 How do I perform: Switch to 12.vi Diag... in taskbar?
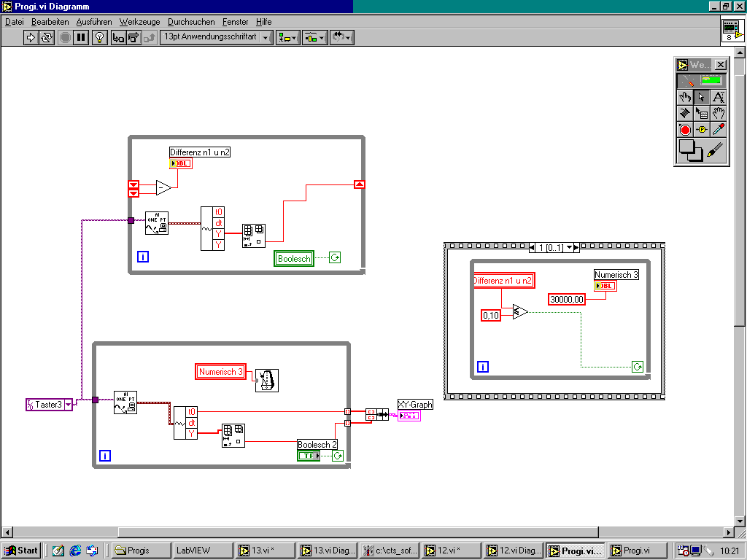pos(513,551)
